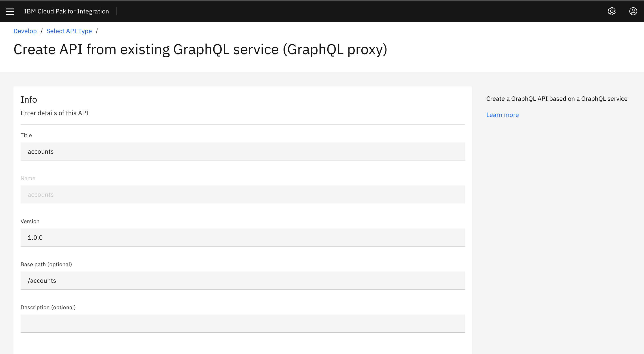
Task: Click inside the empty Description text area
Action: coord(243,324)
